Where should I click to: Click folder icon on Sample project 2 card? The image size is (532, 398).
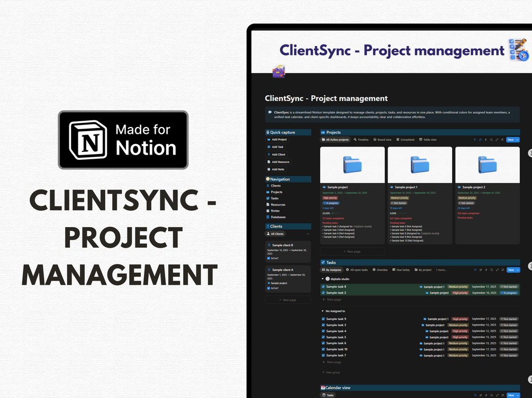coord(459,187)
